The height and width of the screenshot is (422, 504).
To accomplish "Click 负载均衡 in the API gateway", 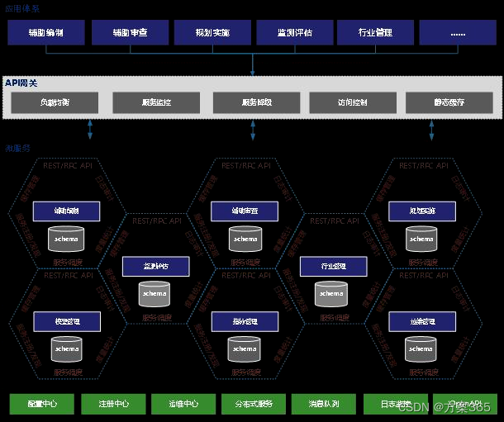I will pos(55,102).
